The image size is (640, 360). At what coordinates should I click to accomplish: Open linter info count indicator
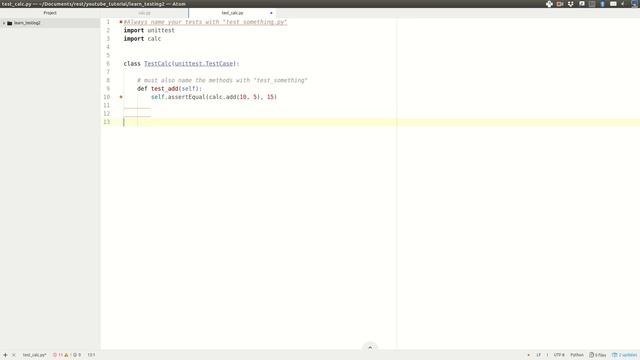(x=77, y=355)
